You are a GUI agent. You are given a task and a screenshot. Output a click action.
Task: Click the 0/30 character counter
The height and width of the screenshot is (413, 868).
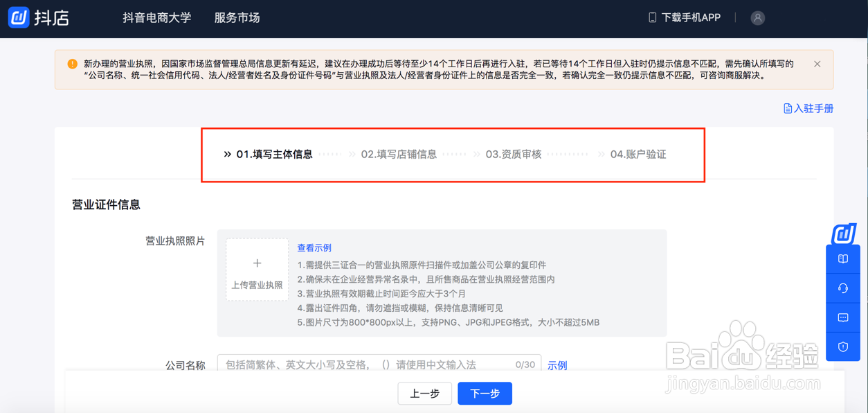click(525, 364)
